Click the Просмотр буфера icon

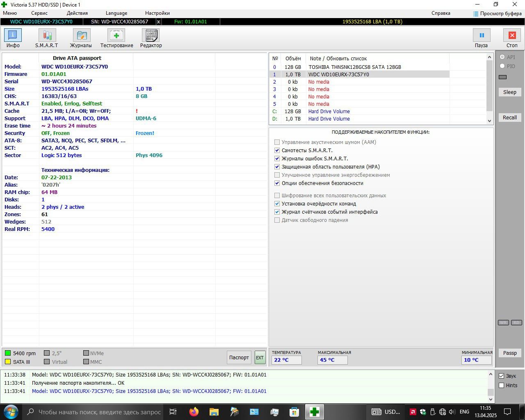coord(476,14)
